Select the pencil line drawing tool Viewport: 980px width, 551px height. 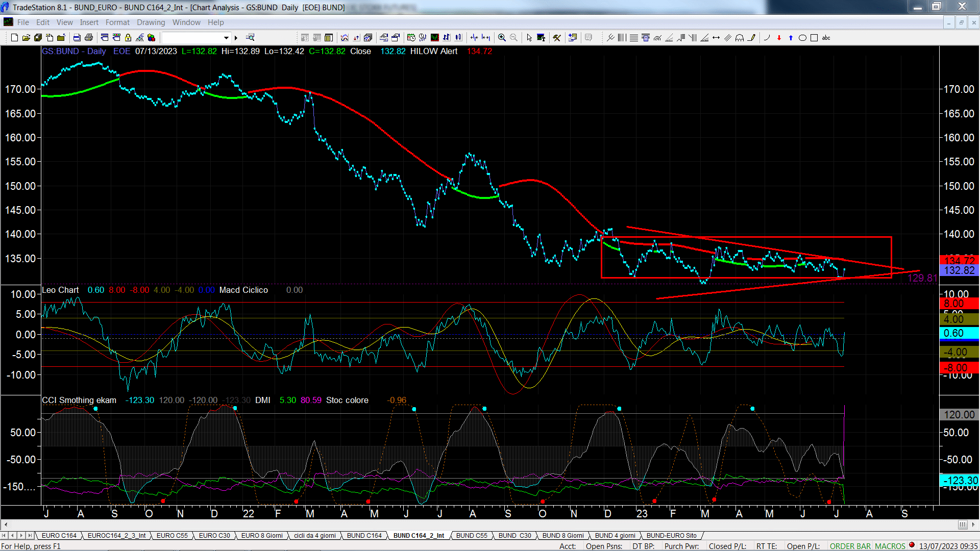coord(751,38)
